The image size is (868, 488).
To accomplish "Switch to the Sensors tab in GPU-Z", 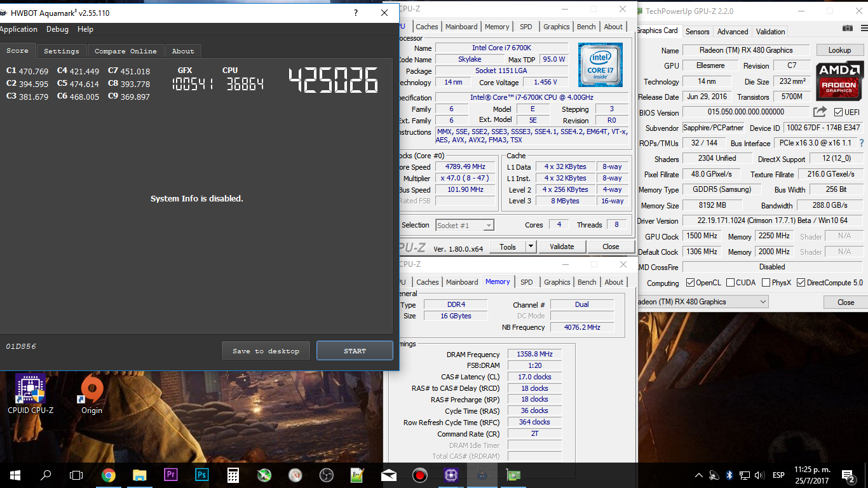I will coord(697,31).
